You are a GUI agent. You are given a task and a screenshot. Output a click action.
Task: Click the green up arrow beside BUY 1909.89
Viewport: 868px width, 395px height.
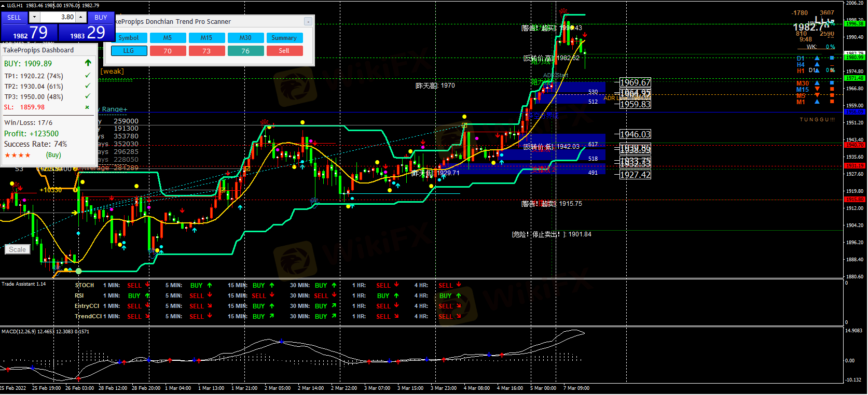click(88, 63)
